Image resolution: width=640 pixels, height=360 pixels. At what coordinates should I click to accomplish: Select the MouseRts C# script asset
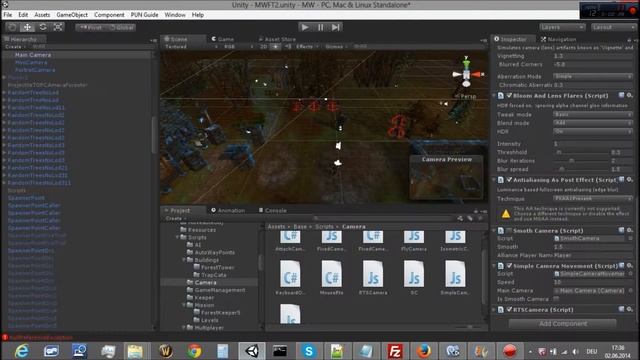331,278
